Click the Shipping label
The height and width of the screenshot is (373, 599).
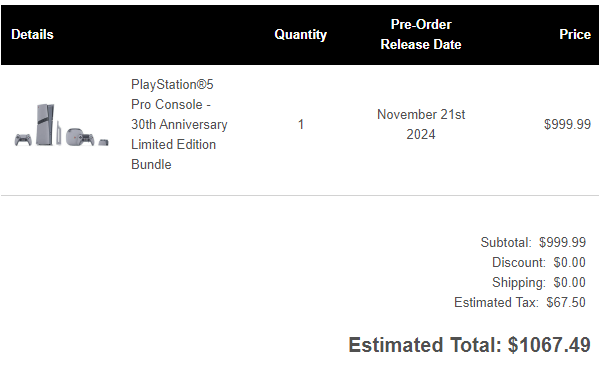coord(519,282)
